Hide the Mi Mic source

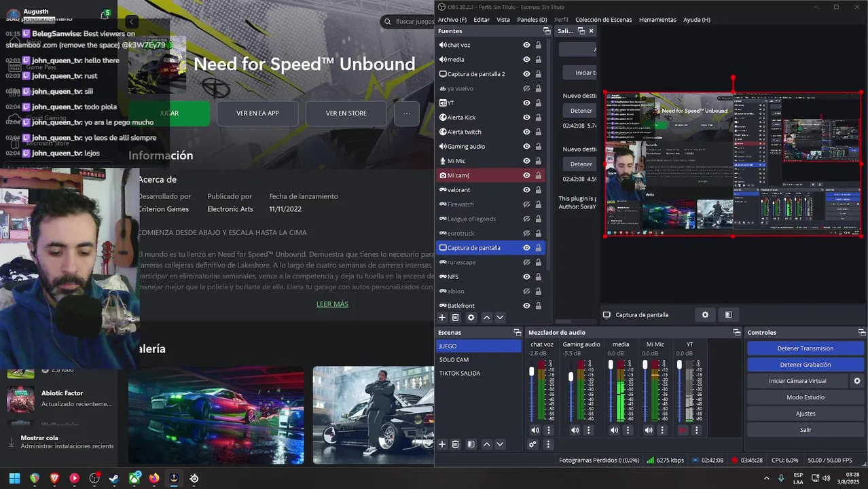(526, 161)
